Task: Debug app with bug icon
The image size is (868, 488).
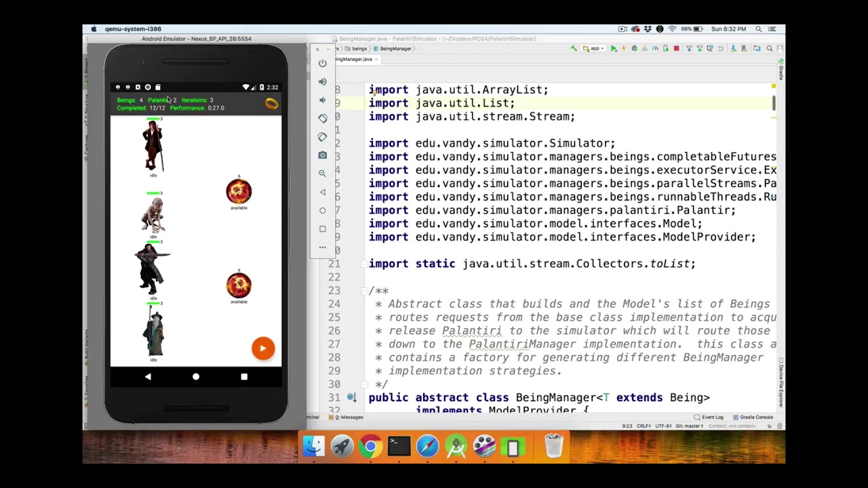Action: (x=635, y=49)
